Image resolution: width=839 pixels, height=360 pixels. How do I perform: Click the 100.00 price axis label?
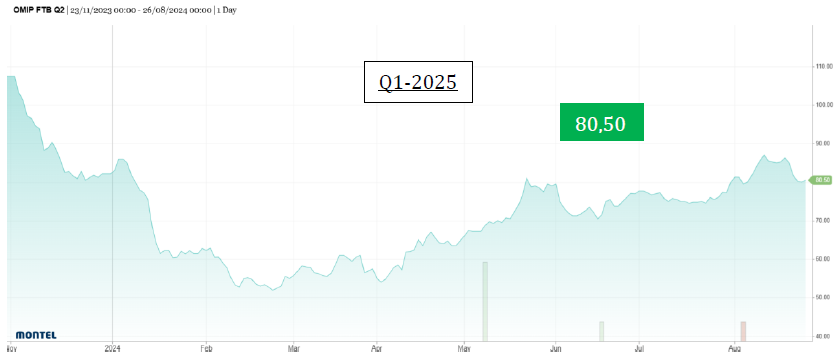point(824,105)
